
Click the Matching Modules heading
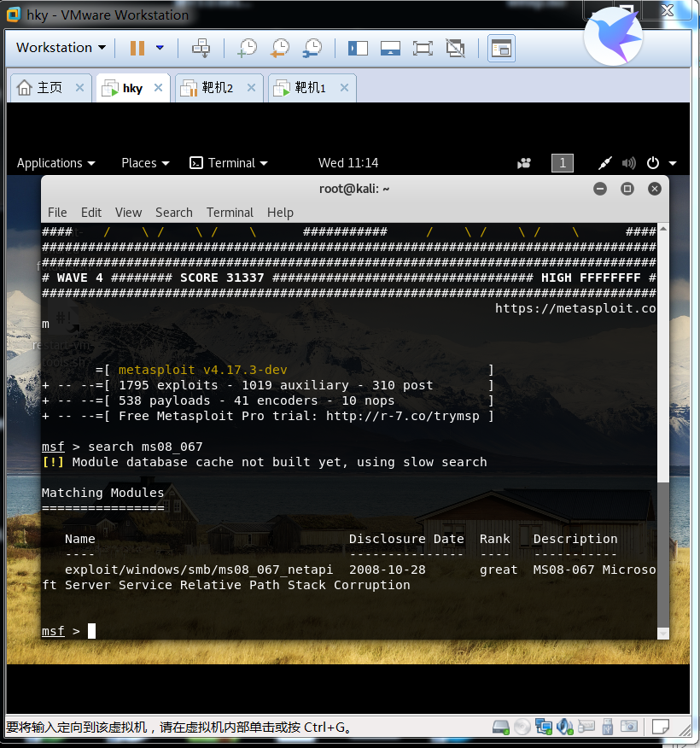102,493
